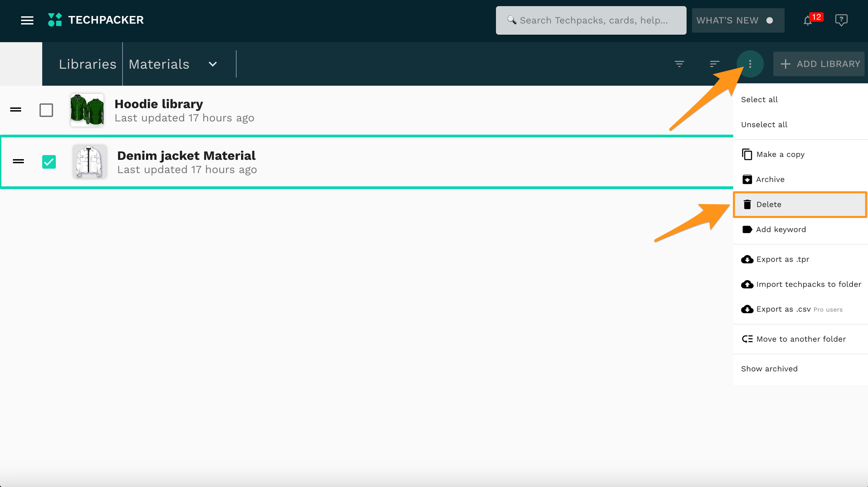This screenshot has width=868, height=487.
Task: Click the Import techpacks cloud upload icon
Action: [747, 284]
